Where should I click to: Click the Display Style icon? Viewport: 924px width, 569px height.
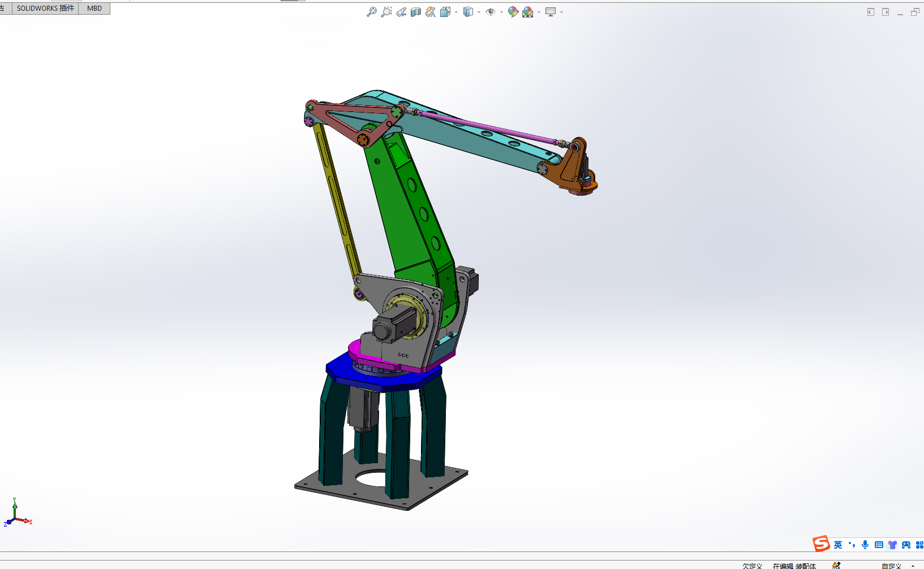click(x=468, y=12)
